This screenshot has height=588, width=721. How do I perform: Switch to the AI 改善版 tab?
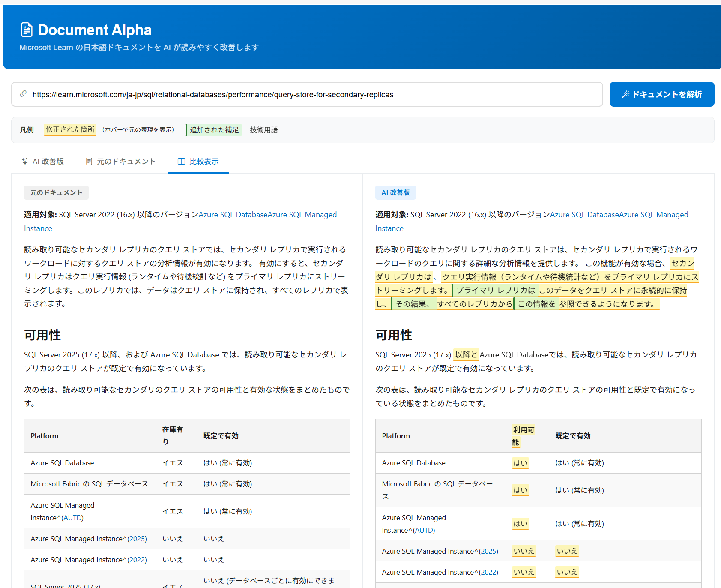point(42,162)
